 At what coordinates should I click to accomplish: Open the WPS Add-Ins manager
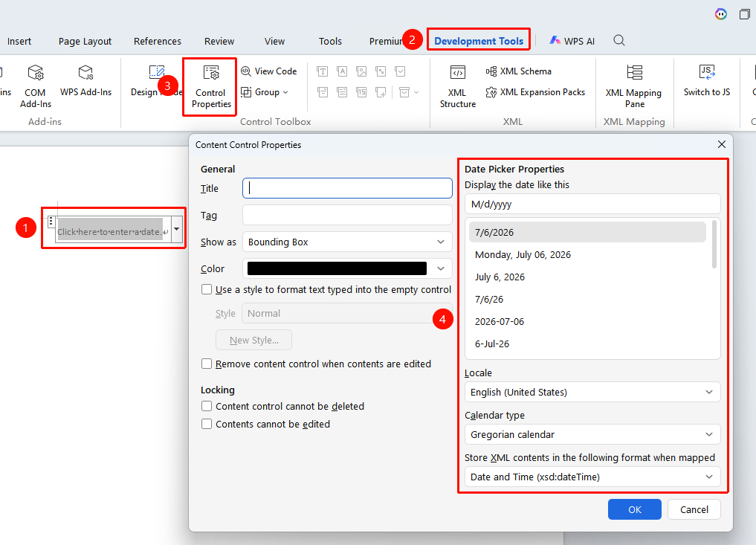tap(85, 80)
